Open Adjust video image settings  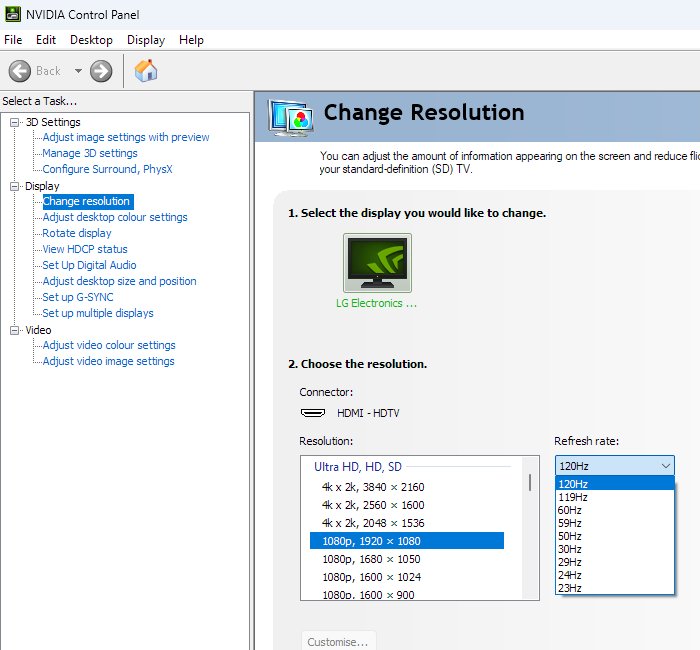click(x=108, y=362)
